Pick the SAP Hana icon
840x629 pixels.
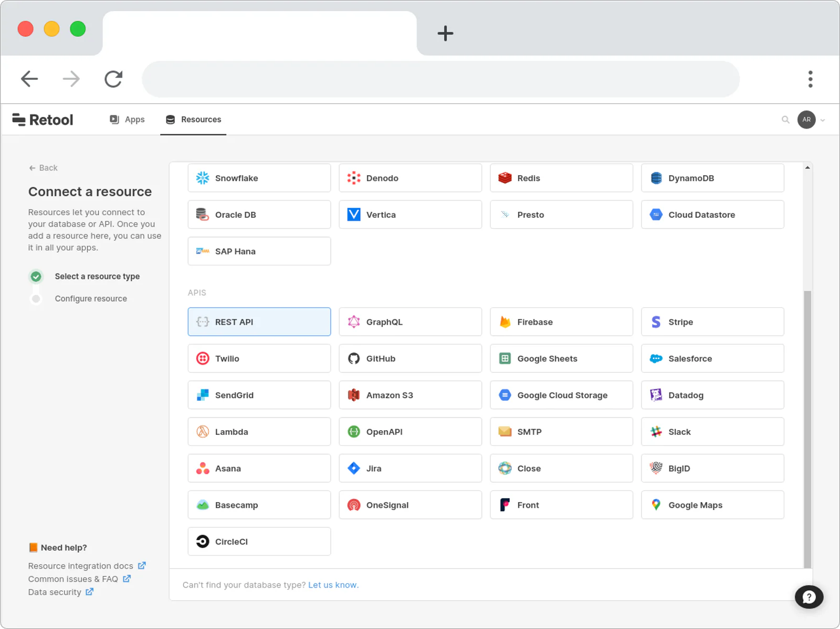(203, 251)
